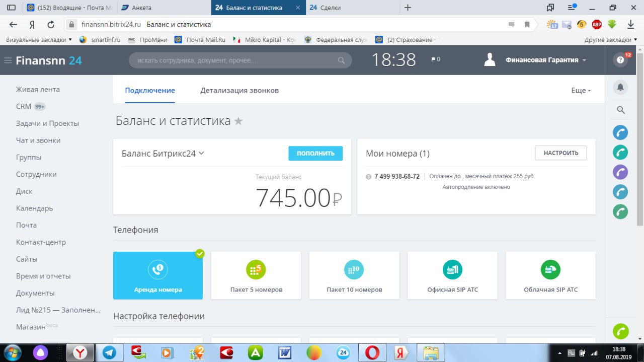Open the hamburger menu beside Finansnn 24
Image resolution: width=644 pixels, height=362 pixels.
click(x=8, y=60)
